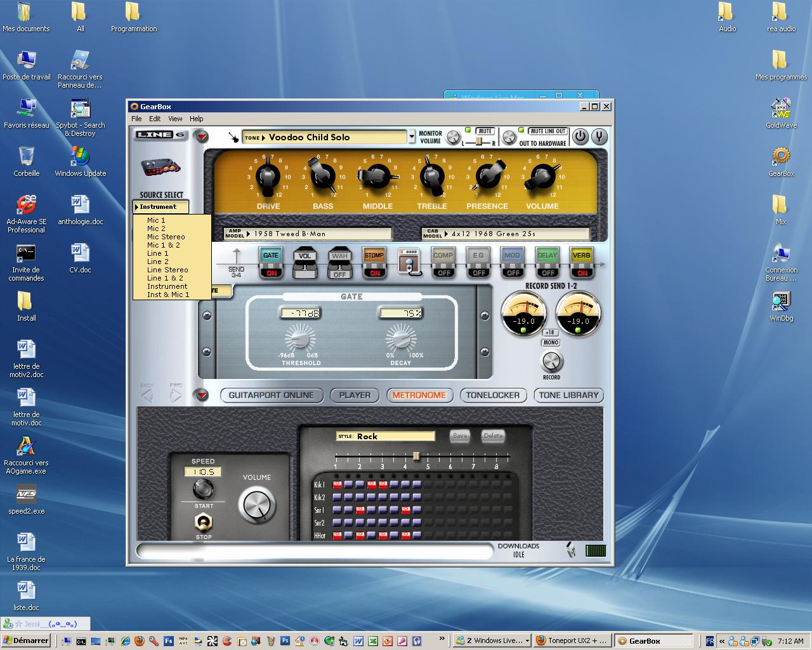Click the +18 record boost button
Viewport: 812px width, 650px height.
[x=550, y=333]
